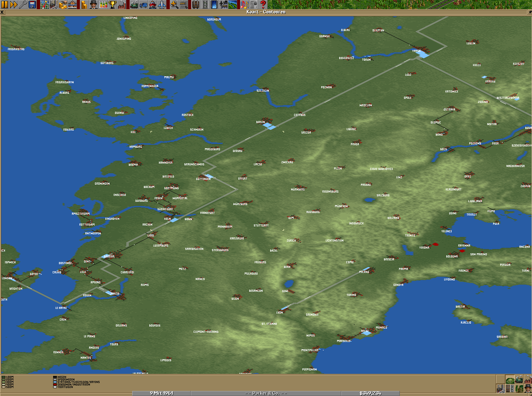Open company info in top toolbar
Image resolution: width=532 pixels, height=396 pixels.
tap(94, 5)
